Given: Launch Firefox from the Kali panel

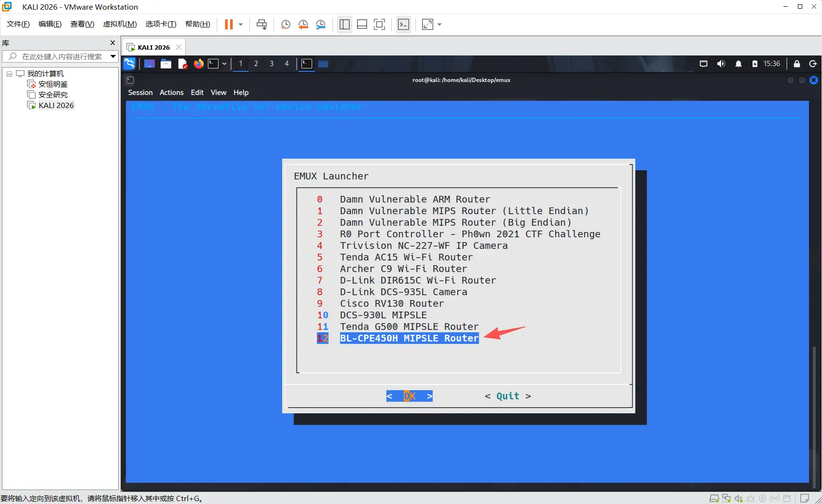Looking at the screenshot, I should click(199, 64).
